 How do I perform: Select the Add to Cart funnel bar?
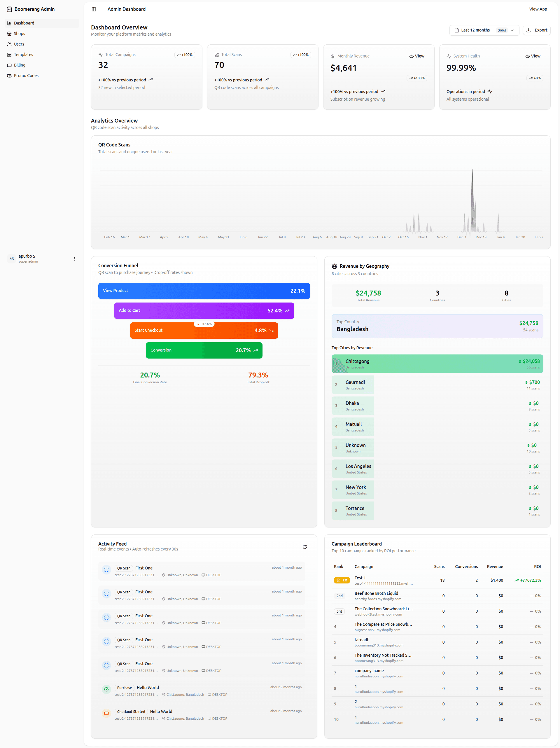click(x=204, y=311)
